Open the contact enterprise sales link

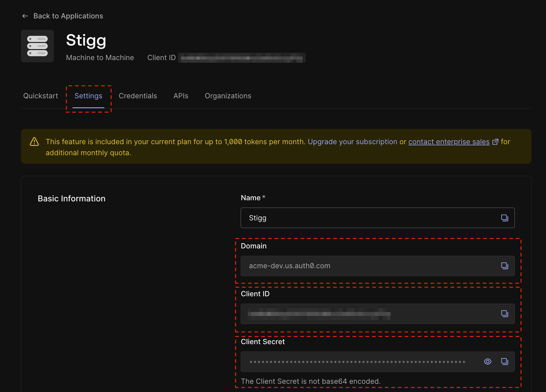pyautogui.click(x=449, y=142)
